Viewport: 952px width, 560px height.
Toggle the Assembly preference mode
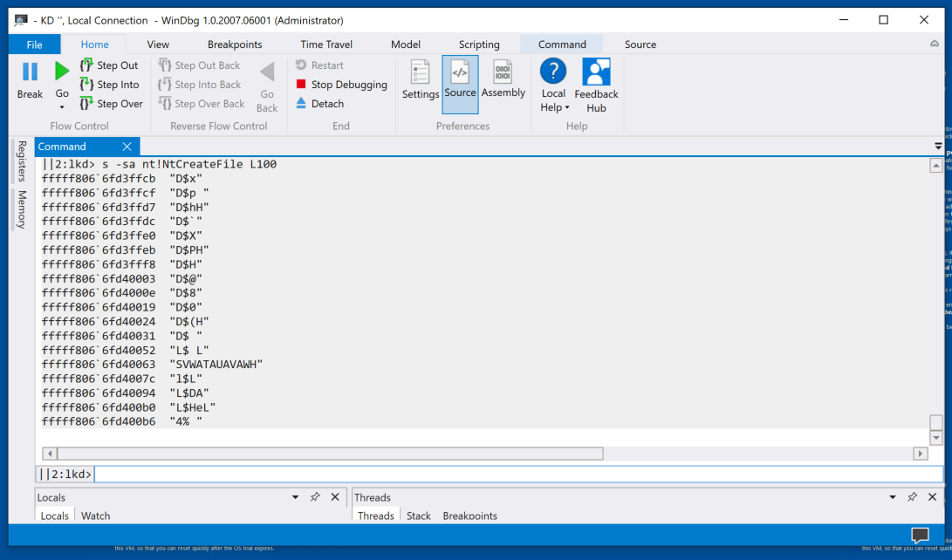(503, 72)
